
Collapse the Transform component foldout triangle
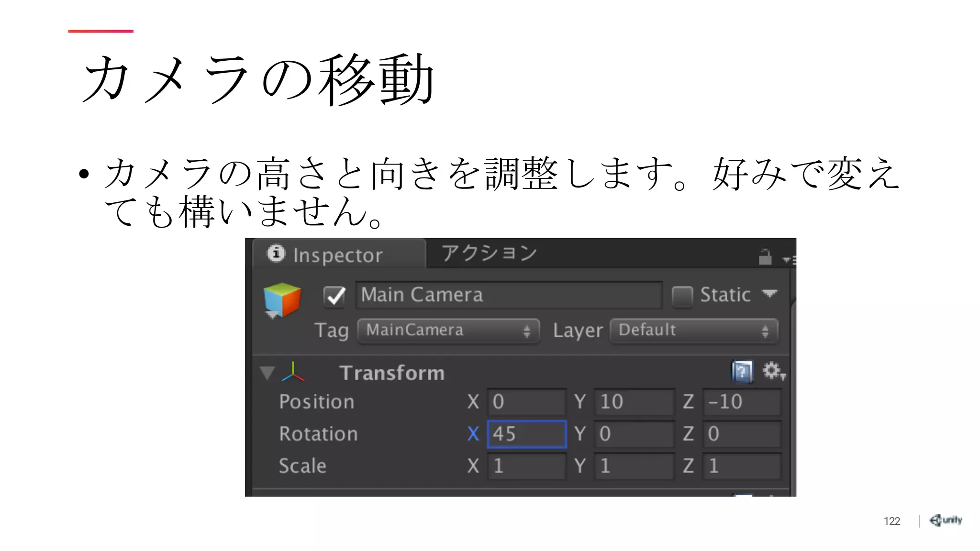coord(267,373)
